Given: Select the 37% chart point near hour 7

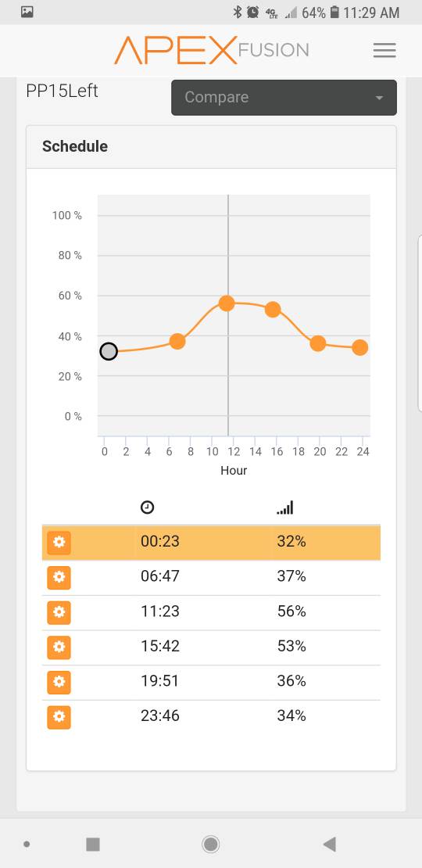Looking at the screenshot, I should [x=177, y=342].
